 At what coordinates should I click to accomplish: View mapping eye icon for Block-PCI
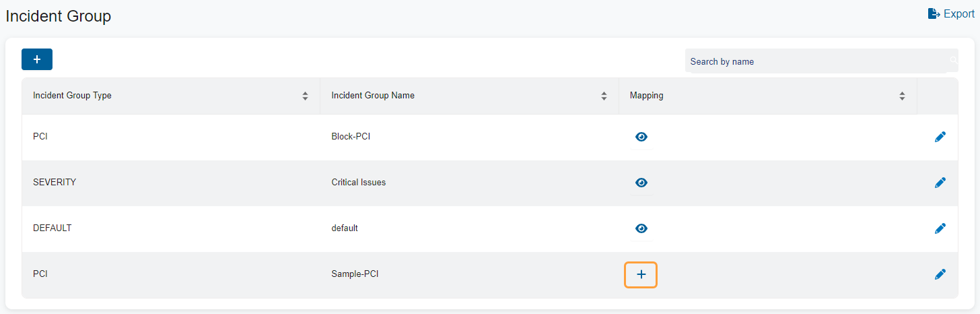pos(641,137)
